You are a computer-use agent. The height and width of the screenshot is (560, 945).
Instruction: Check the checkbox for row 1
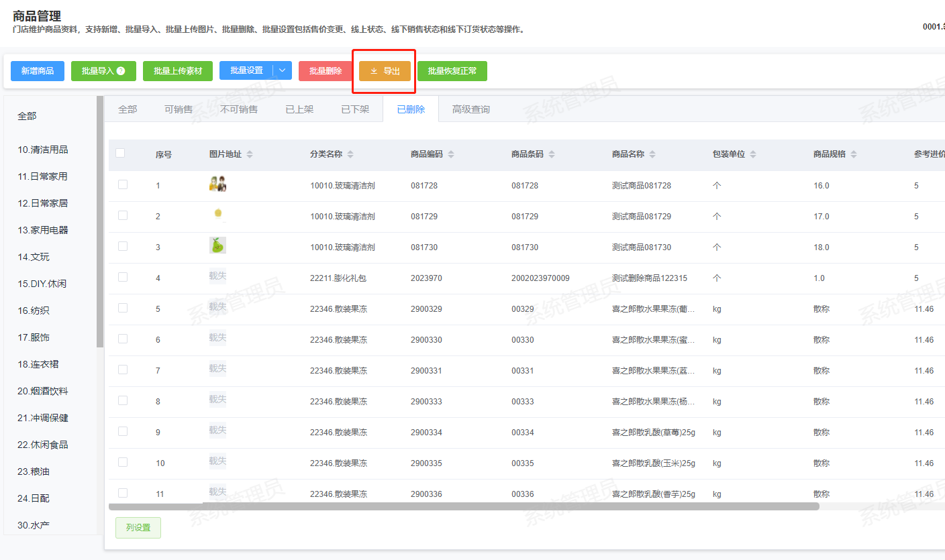(123, 184)
